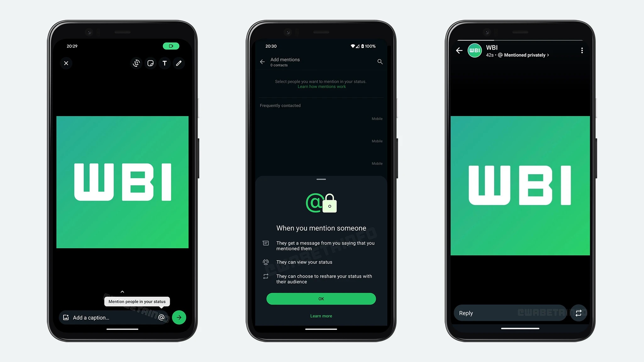Viewport: 644px width, 362px height.
Task: Tap the draw/pen tool icon
Action: tap(178, 63)
